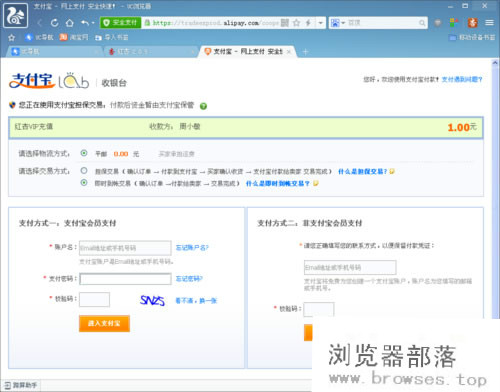The height and width of the screenshot is (392, 500).
Task: Expand the undo arrow dropdown
Action: pos(93,23)
